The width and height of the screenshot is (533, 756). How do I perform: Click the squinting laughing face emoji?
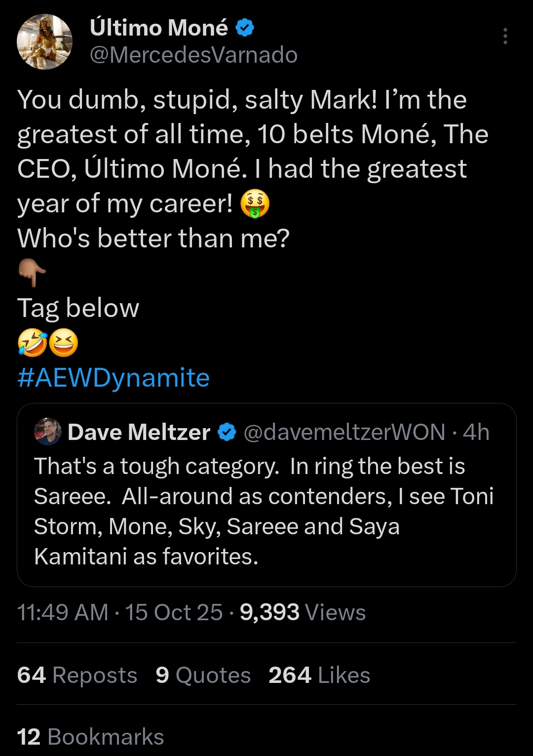tap(63, 343)
